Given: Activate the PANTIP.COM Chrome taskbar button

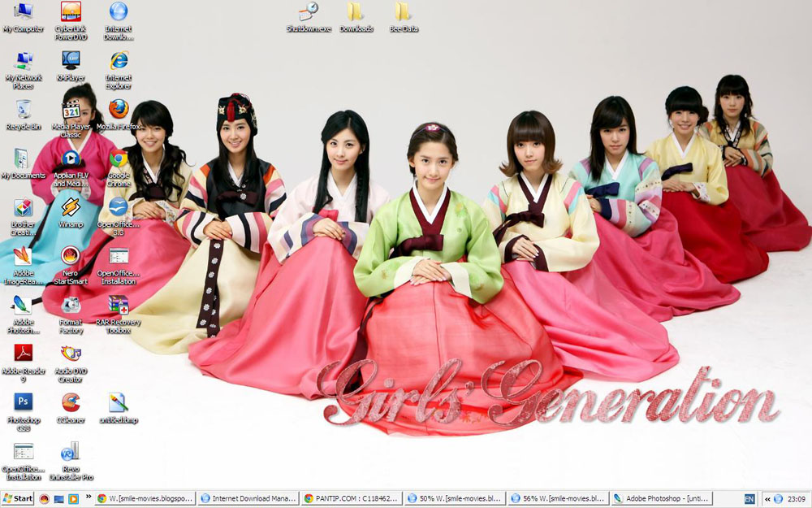Looking at the screenshot, I should [x=352, y=499].
